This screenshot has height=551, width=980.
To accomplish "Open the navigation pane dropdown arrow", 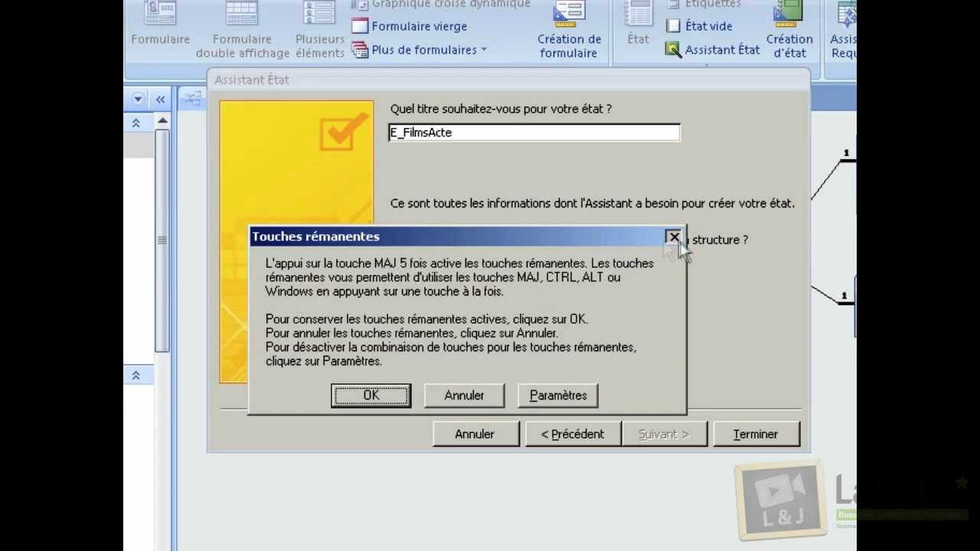I will [x=138, y=99].
